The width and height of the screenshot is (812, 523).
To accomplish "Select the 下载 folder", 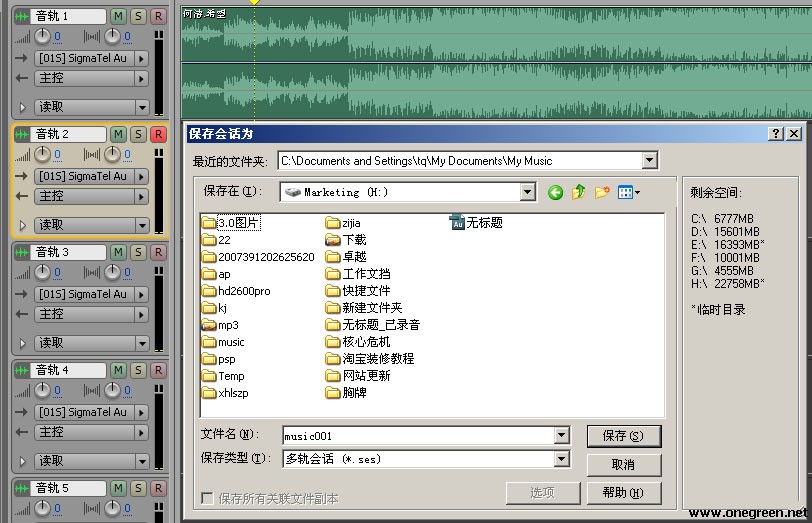I will (x=346, y=240).
